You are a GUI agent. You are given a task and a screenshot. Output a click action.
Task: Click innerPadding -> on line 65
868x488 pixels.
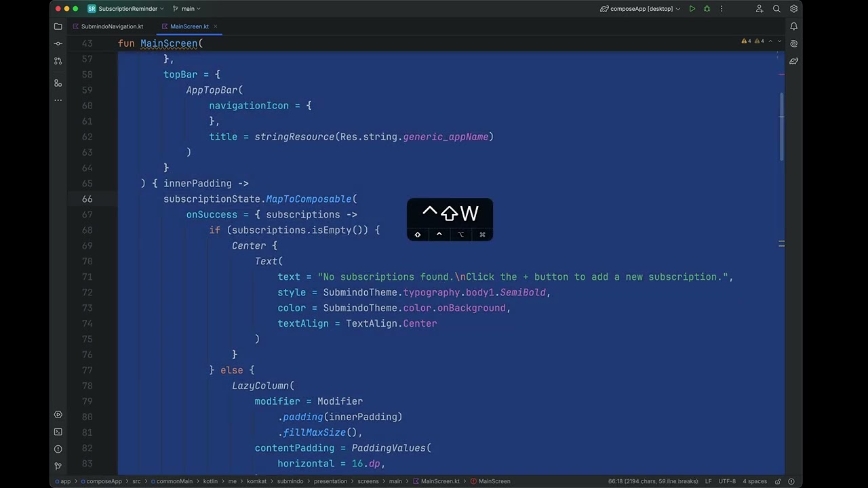click(x=206, y=183)
